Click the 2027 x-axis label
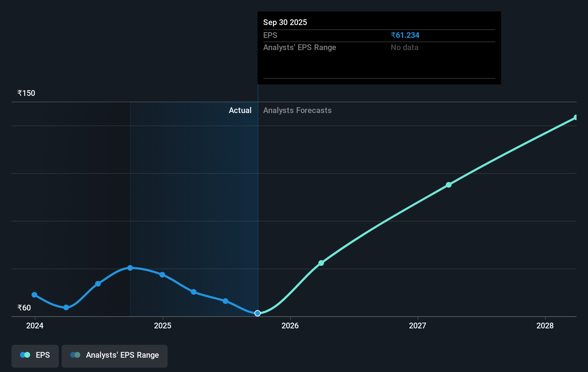 tap(418, 325)
